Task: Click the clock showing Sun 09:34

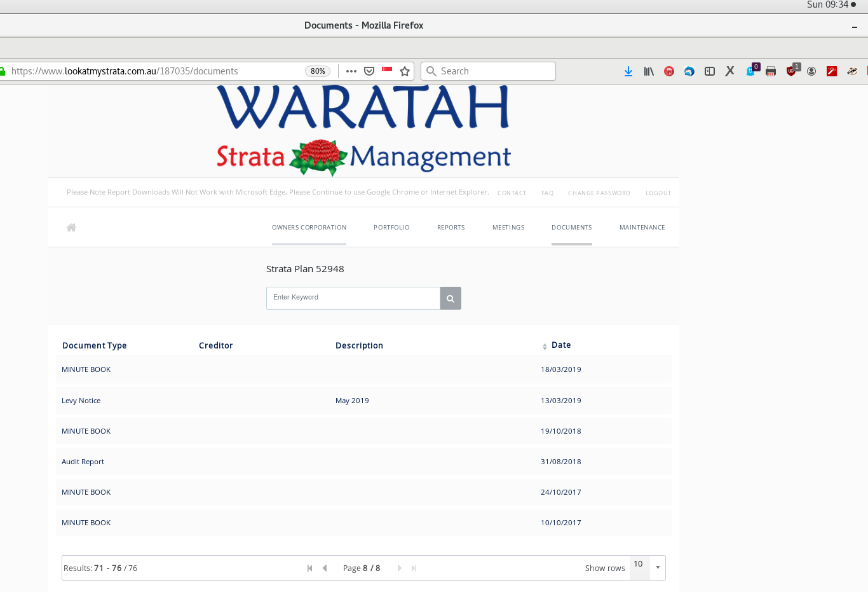Action: 827,4
